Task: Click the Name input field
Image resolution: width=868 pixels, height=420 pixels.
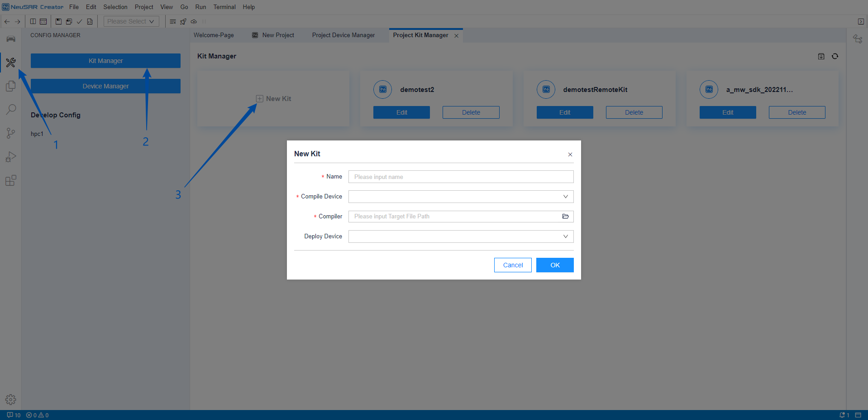Action: pos(461,177)
